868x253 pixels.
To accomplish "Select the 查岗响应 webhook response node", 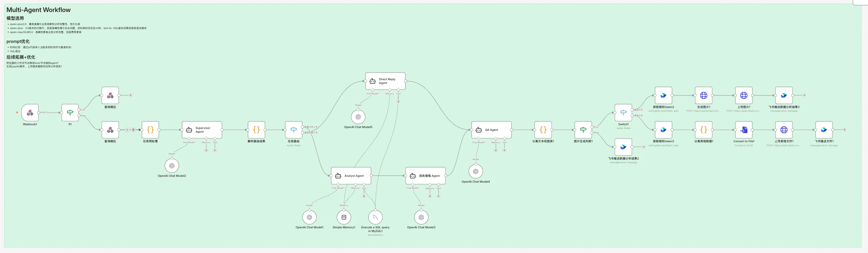I will point(110,95).
